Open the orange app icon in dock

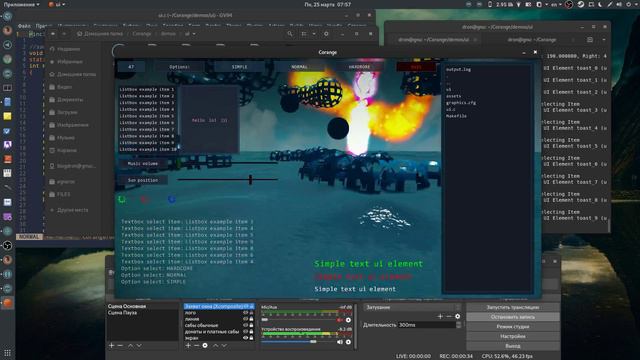tap(7, 303)
